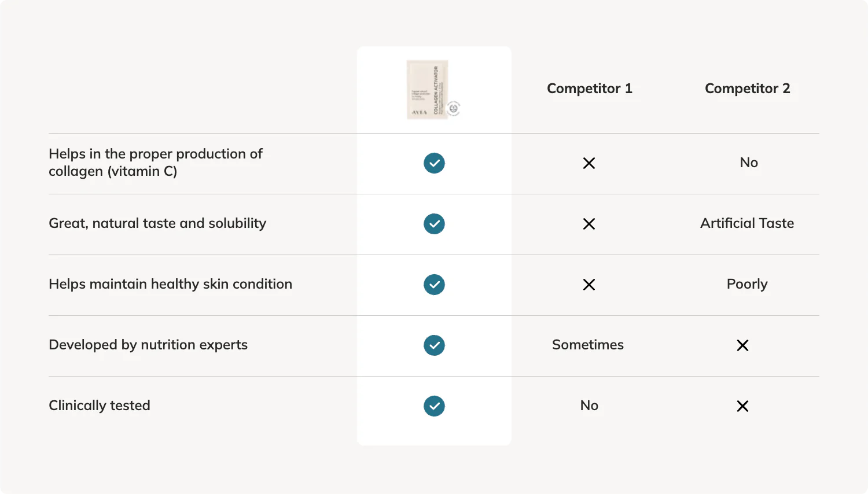
Task: Click "Great, natural taste and solubility" label
Action: pyautogui.click(x=157, y=223)
